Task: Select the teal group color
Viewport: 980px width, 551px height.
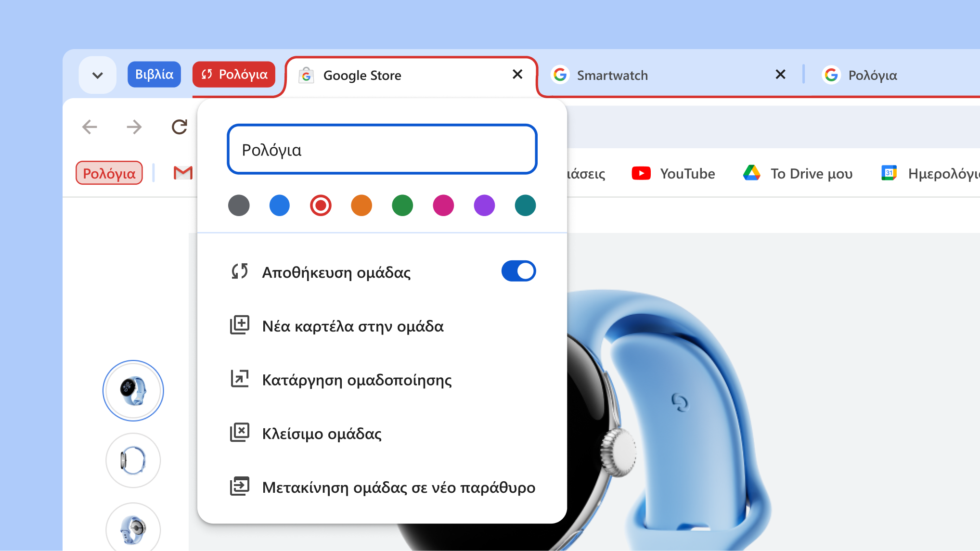Action: 525,205
